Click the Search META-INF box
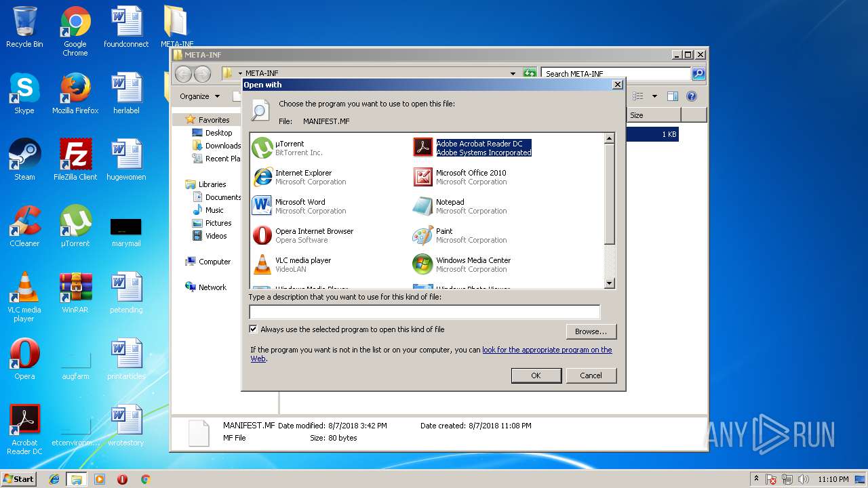 [x=616, y=73]
